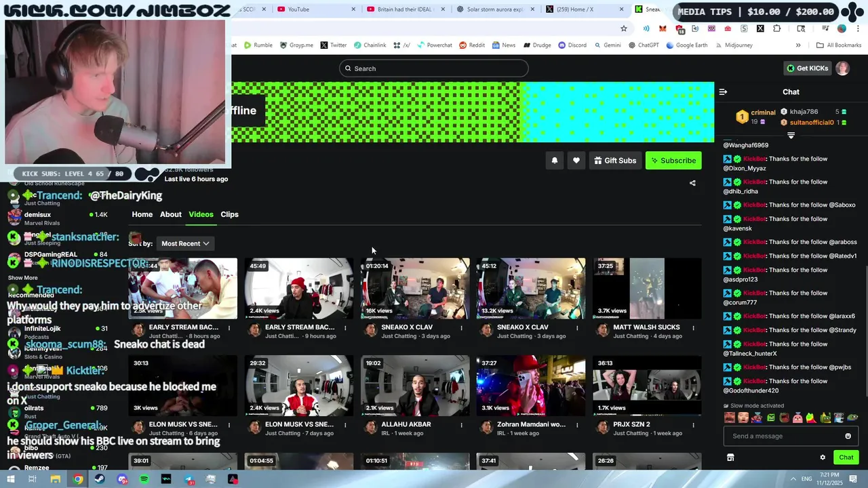Click the Steam icon in taskbar
Image resolution: width=868 pixels, height=488 pixels.
point(100,479)
